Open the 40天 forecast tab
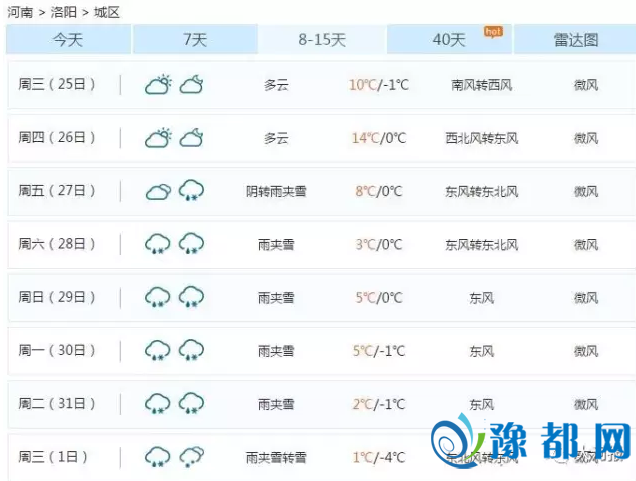Screen dimensions: 636x481 pyautogui.click(x=449, y=40)
